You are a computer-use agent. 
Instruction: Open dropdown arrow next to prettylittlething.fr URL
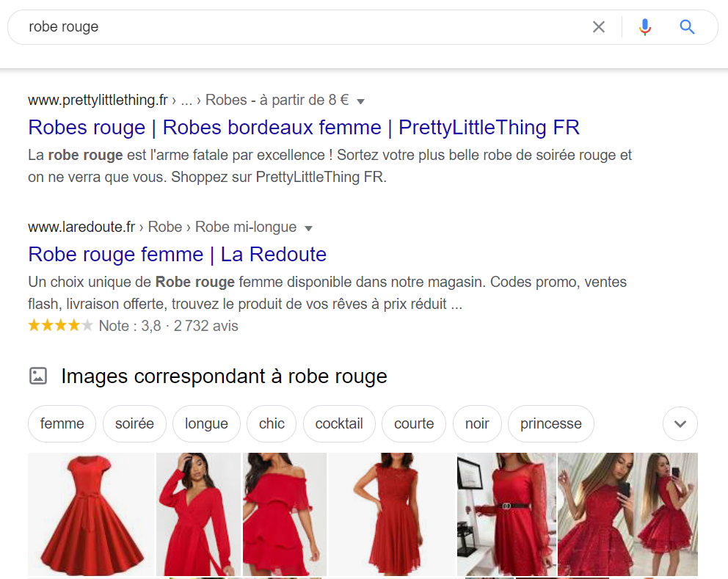pos(360,101)
